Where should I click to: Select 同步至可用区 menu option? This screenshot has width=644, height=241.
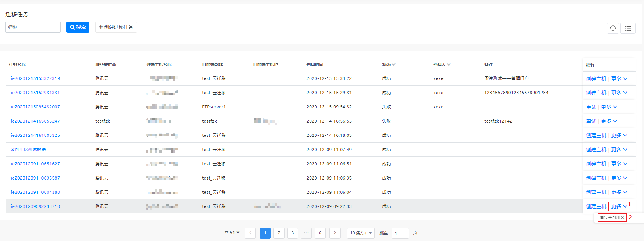pyautogui.click(x=612, y=218)
